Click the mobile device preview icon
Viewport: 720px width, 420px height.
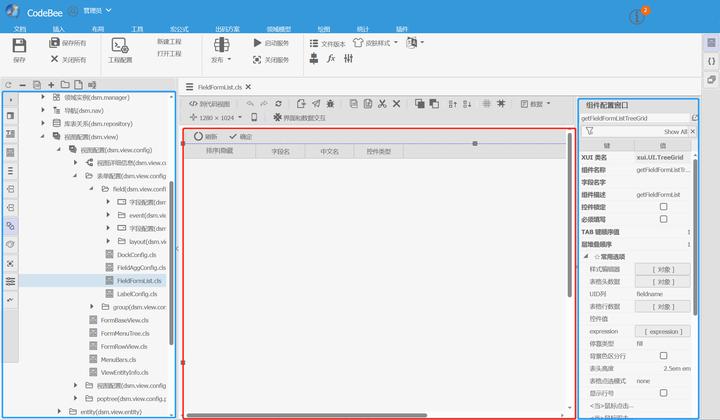(254, 117)
